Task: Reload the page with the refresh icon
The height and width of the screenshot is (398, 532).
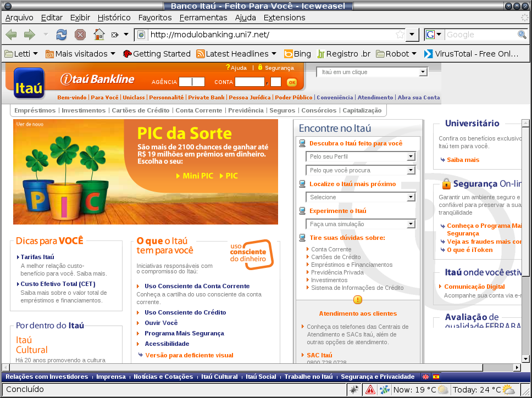Action: point(62,34)
